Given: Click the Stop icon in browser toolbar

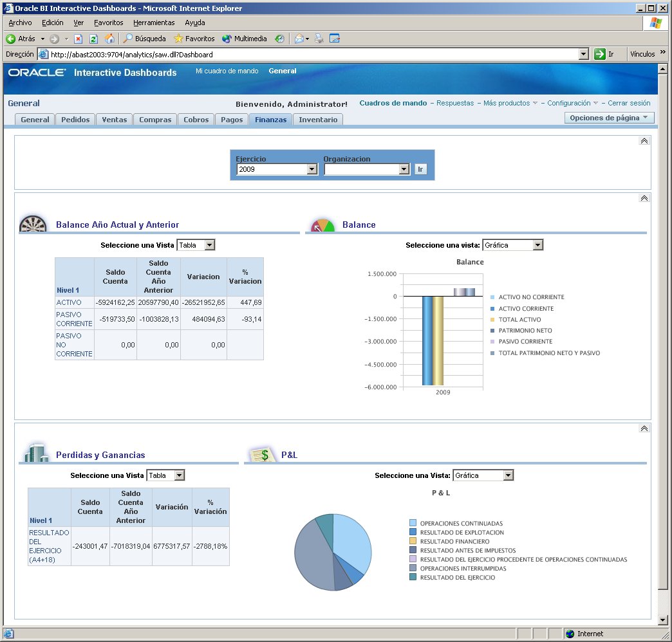Looking at the screenshot, I should [x=79, y=39].
